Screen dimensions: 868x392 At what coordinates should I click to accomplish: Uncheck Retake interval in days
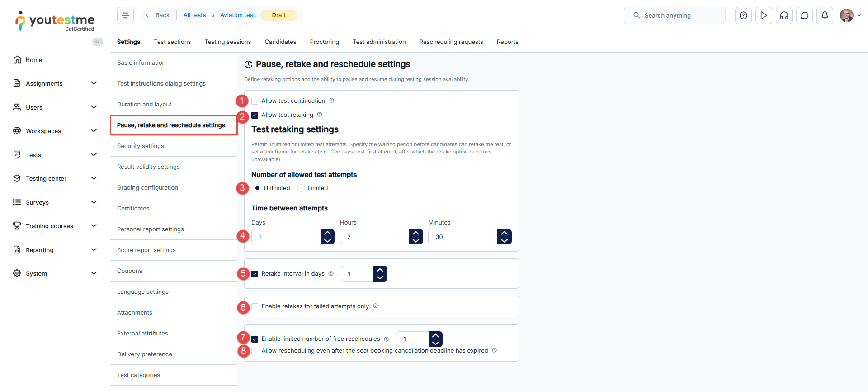(x=255, y=274)
